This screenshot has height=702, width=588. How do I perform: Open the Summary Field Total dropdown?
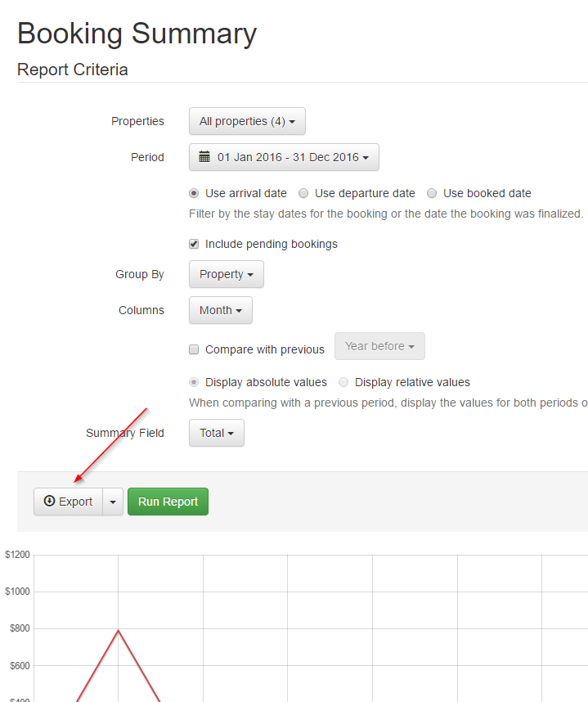tap(217, 433)
